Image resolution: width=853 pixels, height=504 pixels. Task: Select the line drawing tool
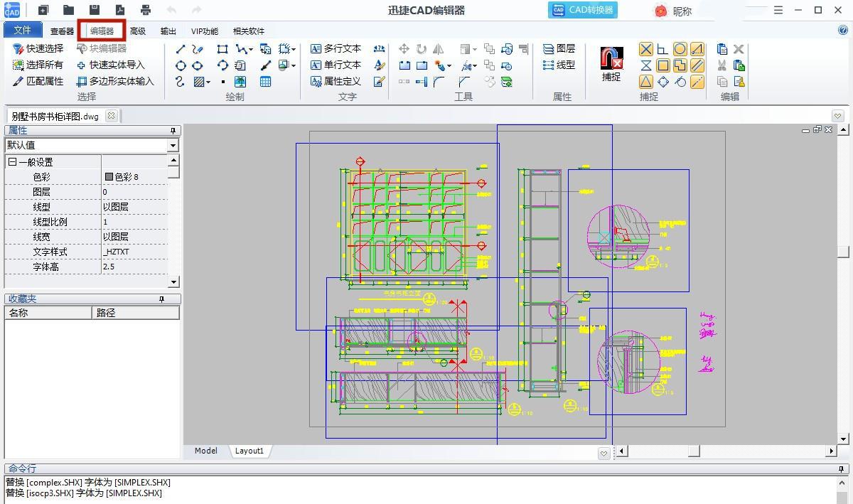pyautogui.click(x=181, y=49)
